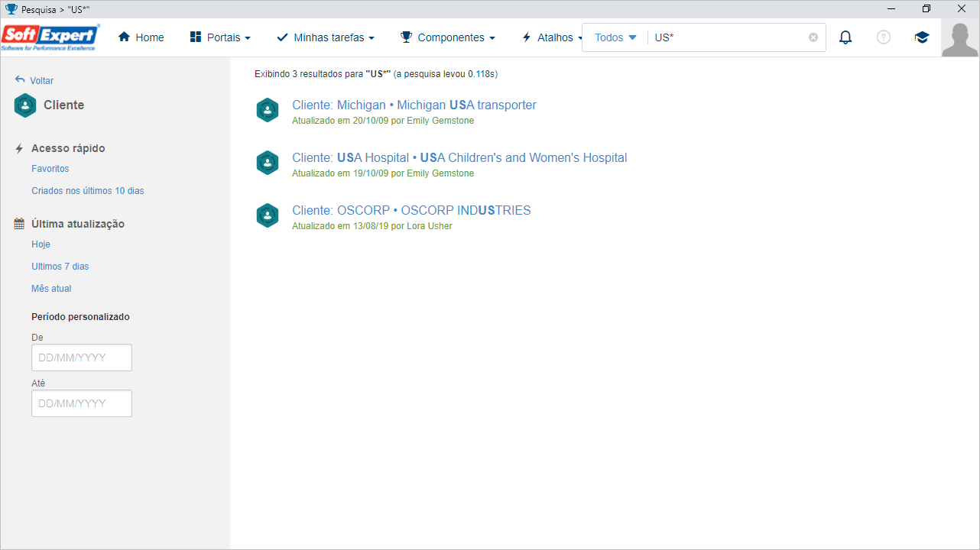Open the Michigan USA transporter result
The height and width of the screenshot is (550, 980).
click(414, 105)
